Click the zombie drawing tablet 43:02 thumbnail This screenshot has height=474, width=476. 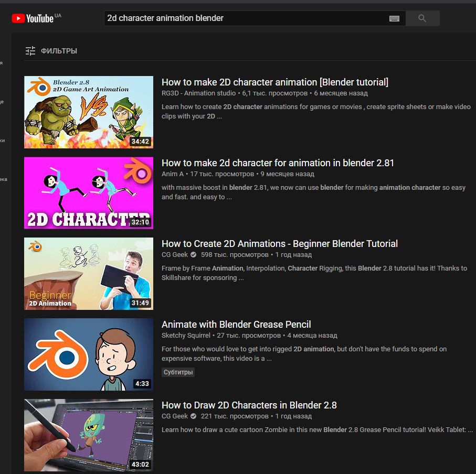89,435
